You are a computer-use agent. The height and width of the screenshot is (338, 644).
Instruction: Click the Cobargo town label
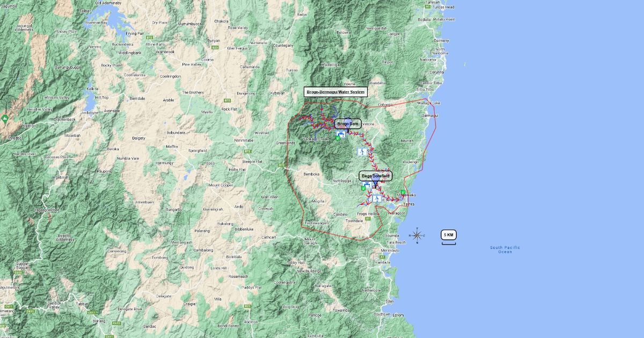point(385,104)
